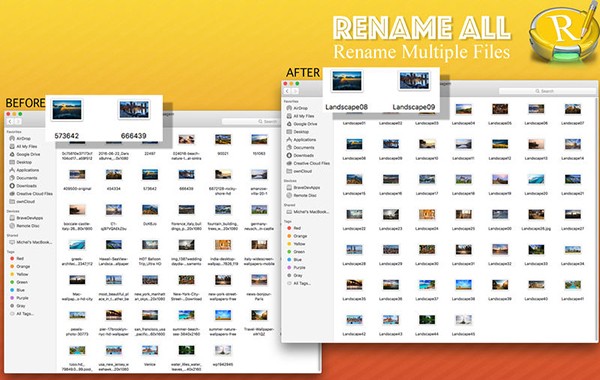Click the Landscape36 file name
The width and height of the screenshot is (600, 380).
[x=391, y=299]
